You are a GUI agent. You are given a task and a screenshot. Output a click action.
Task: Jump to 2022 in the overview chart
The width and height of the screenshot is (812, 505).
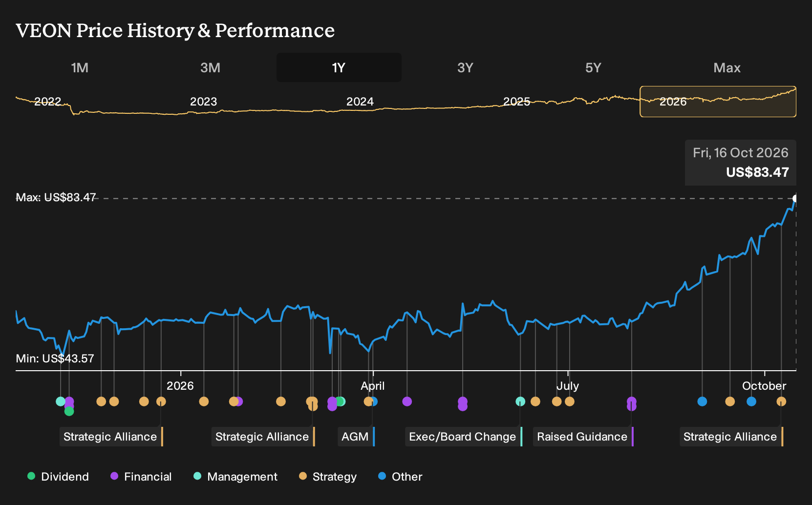click(47, 102)
